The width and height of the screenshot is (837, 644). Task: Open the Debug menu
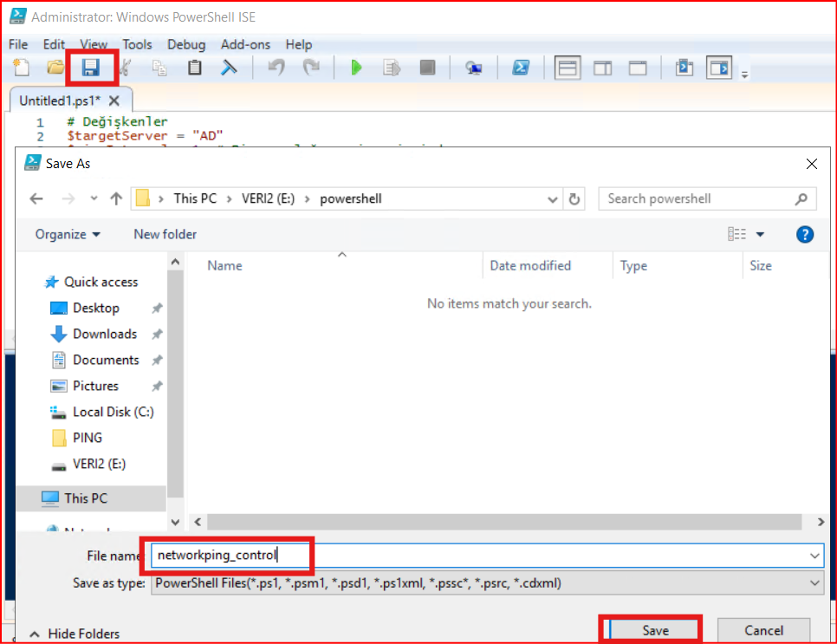tap(186, 44)
